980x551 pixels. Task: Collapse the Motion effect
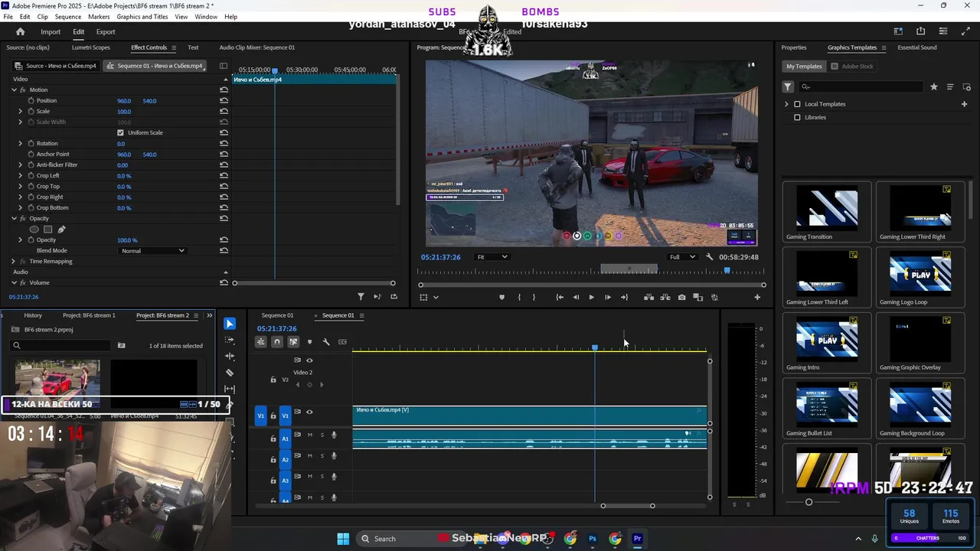pyautogui.click(x=13, y=90)
